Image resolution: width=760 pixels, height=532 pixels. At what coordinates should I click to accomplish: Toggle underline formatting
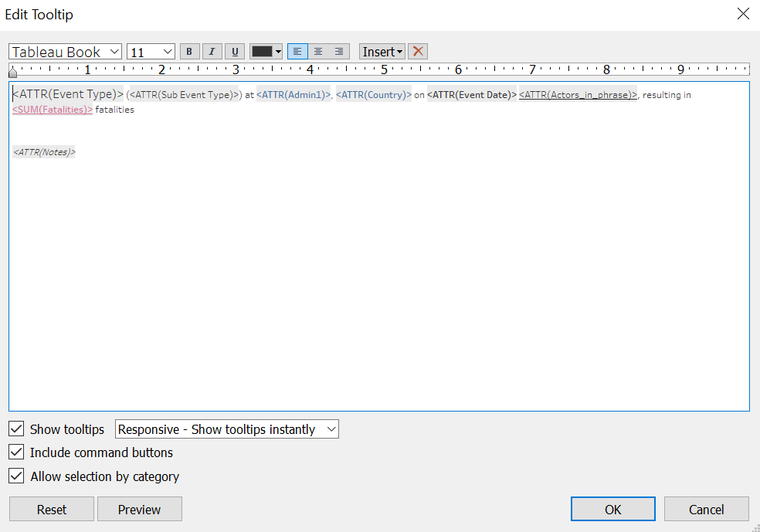pos(235,52)
